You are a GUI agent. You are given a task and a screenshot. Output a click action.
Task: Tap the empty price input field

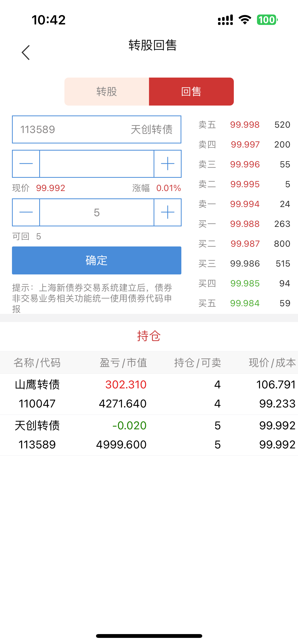coord(97,164)
